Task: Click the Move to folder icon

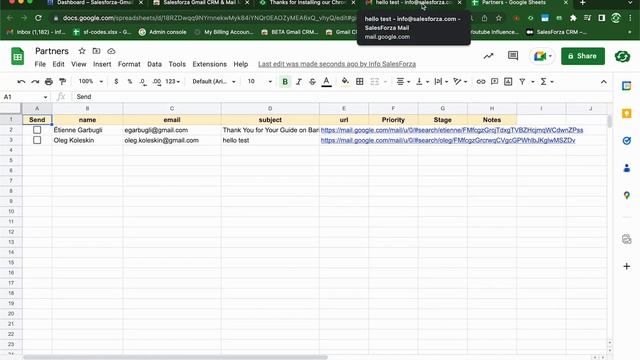Action: click(96, 51)
